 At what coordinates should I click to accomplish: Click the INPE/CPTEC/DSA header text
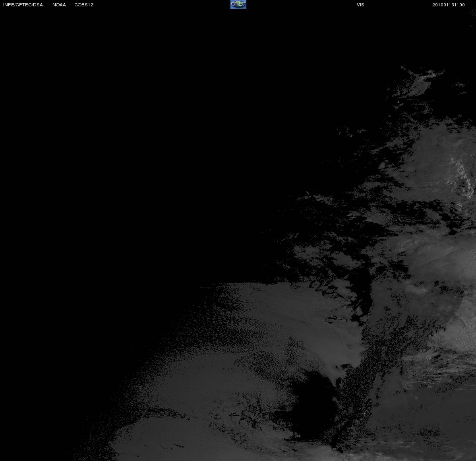pyautogui.click(x=23, y=5)
